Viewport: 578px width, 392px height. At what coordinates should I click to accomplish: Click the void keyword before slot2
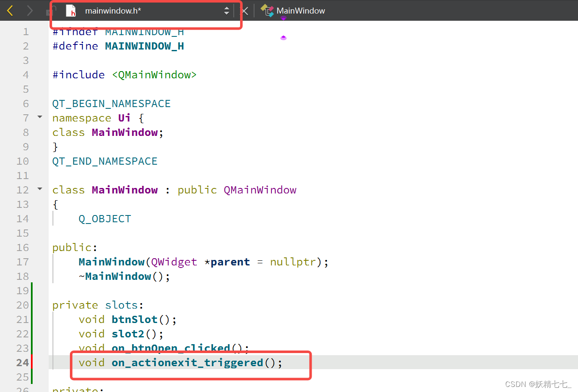92,334
